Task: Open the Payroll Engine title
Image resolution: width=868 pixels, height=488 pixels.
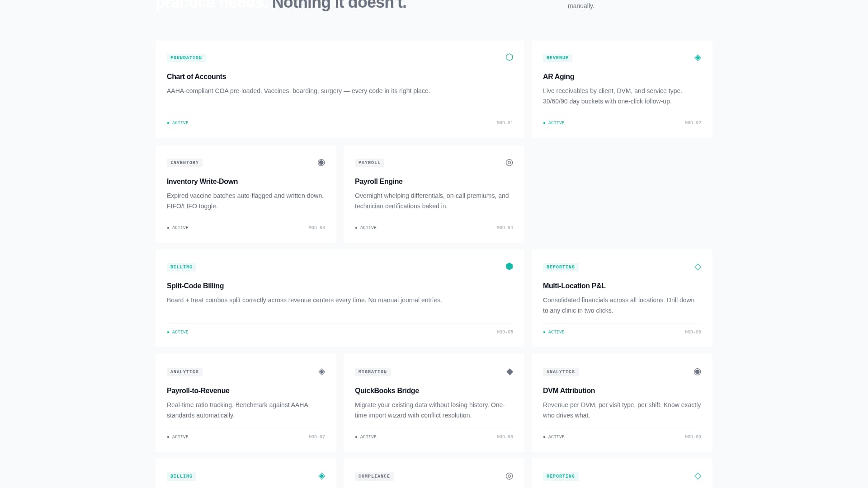Action: pos(378,182)
